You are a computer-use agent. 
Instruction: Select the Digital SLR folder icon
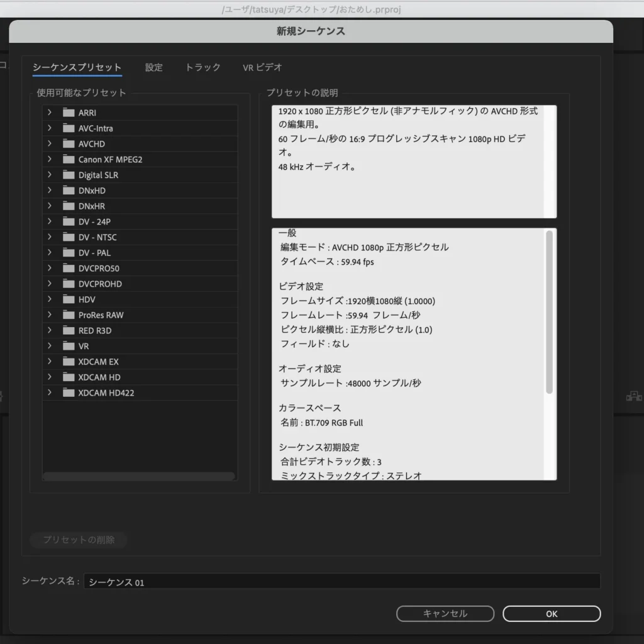69,175
